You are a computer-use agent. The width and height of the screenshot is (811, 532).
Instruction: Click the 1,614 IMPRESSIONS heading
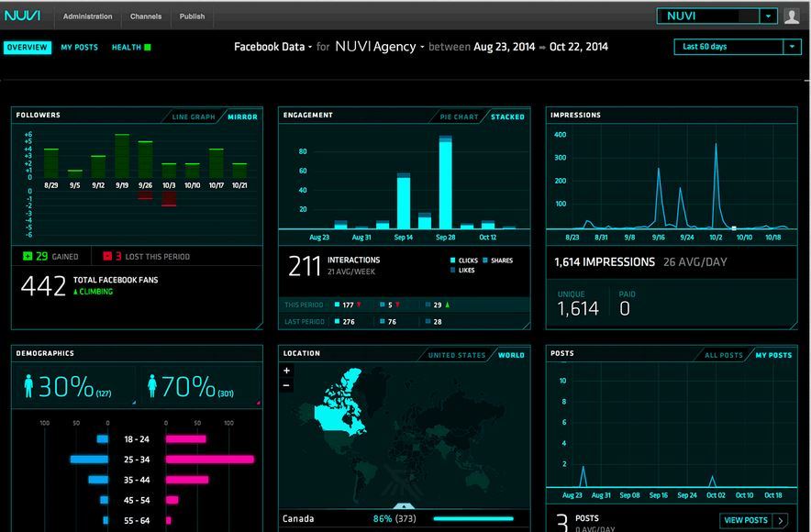(x=605, y=262)
